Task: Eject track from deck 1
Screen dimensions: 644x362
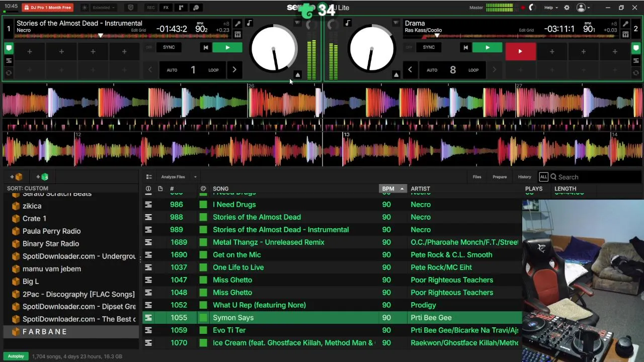Action: [297, 75]
